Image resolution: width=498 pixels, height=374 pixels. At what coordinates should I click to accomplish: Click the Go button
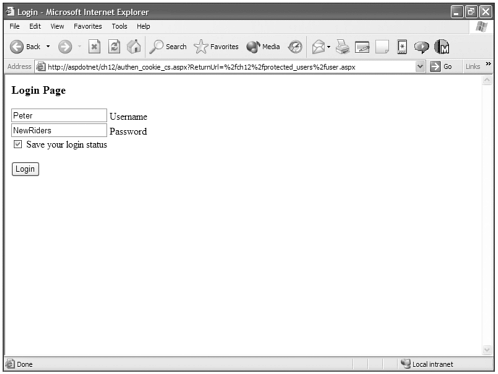coord(441,67)
